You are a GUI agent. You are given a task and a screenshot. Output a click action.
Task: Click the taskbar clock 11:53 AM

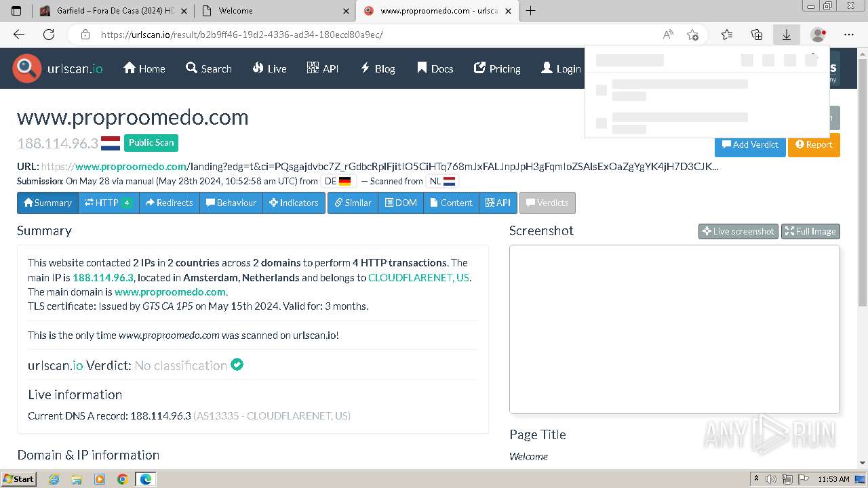tap(833, 479)
